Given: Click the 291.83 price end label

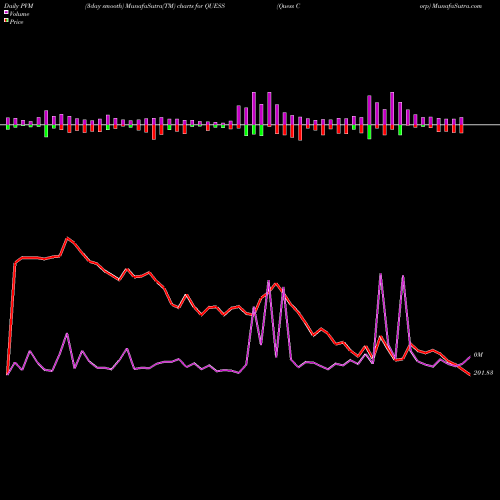Looking at the screenshot, I should [x=483, y=373].
